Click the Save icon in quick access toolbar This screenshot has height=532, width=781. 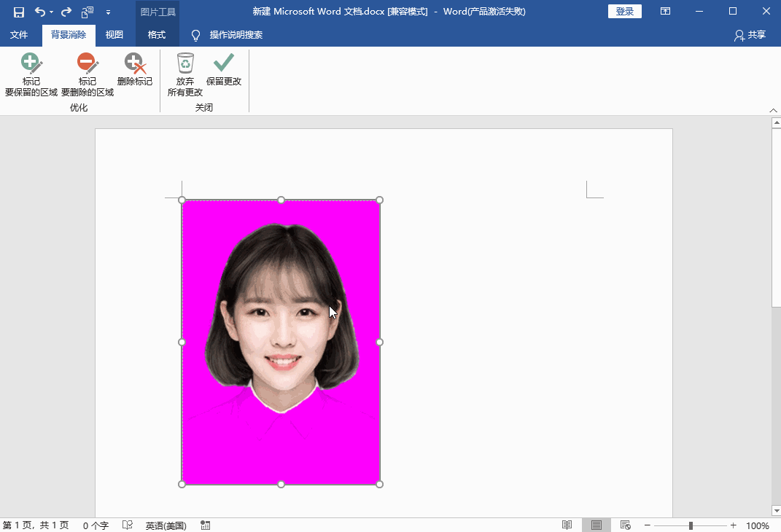click(x=19, y=12)
